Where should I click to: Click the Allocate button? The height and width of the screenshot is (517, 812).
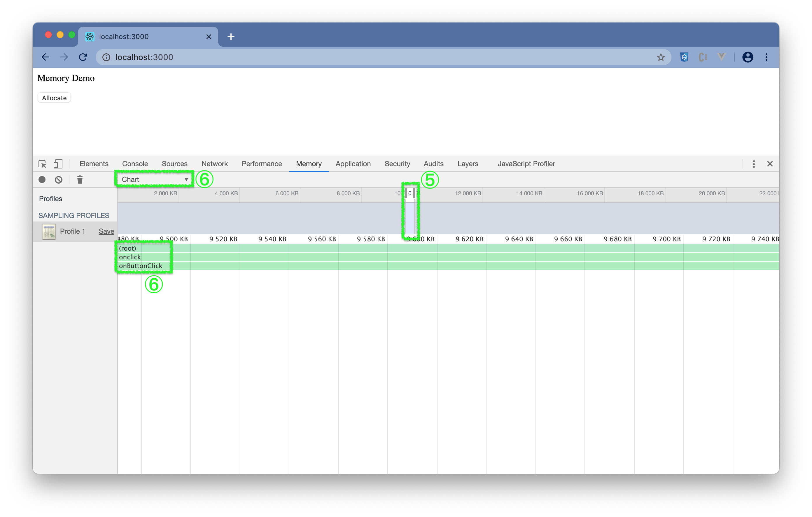(54, 98)
